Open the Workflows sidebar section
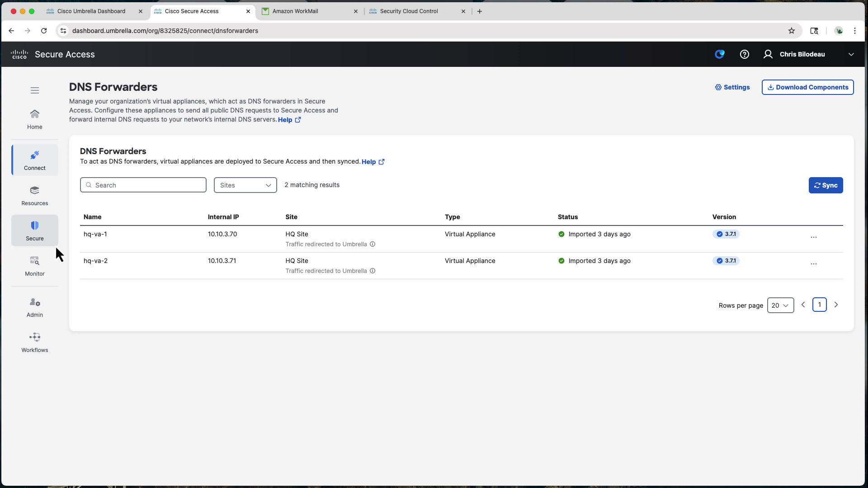The width and height of the screenshot is (868, 488). tap(35, 343)
